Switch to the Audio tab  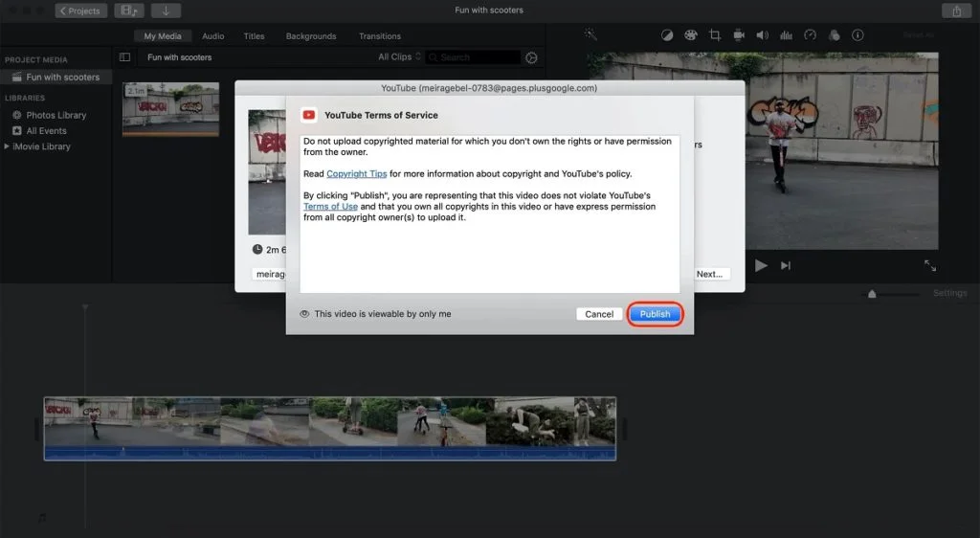(212, 36)
